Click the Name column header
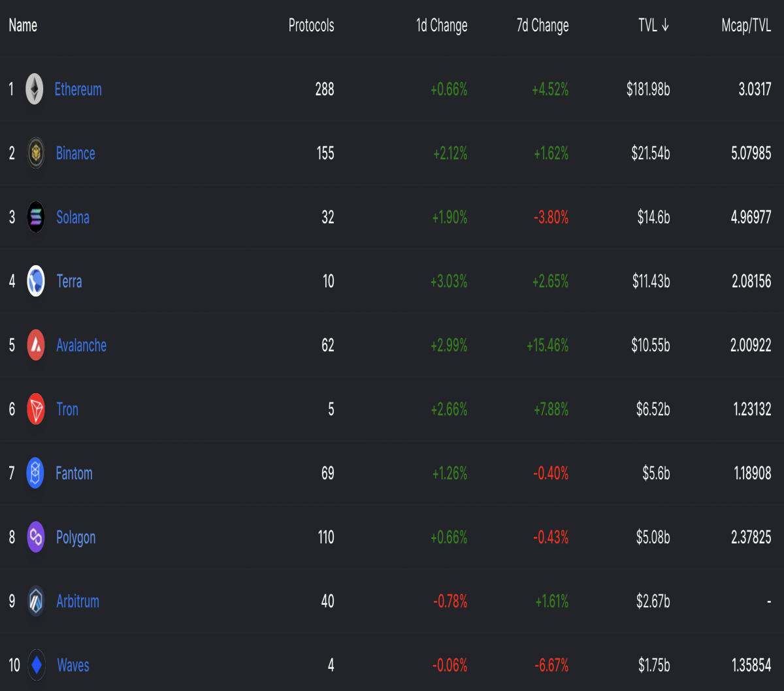The image size is (784, 691). point(23,25)
